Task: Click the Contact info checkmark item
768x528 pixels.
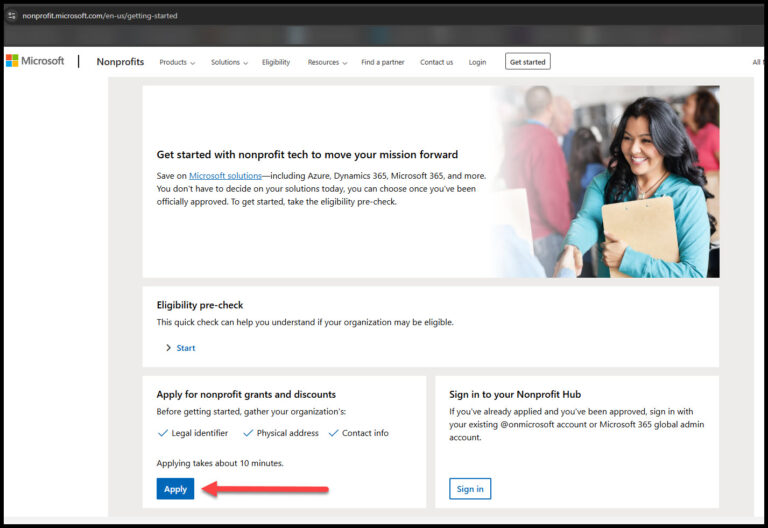Action: point(359,433)
